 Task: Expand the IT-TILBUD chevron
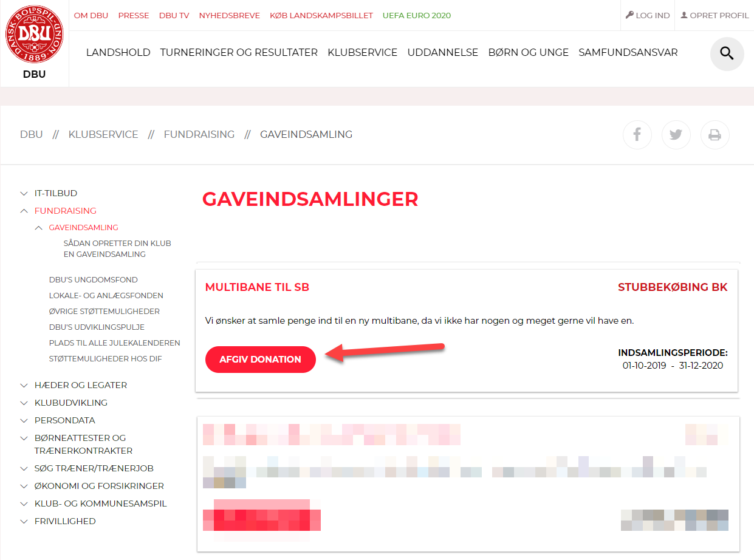tap(24, 194)
